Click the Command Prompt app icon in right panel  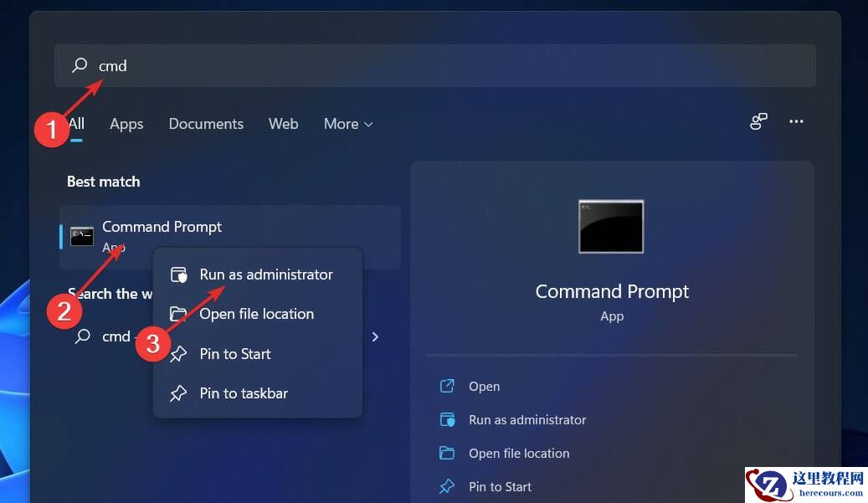[x=611, y=226]
